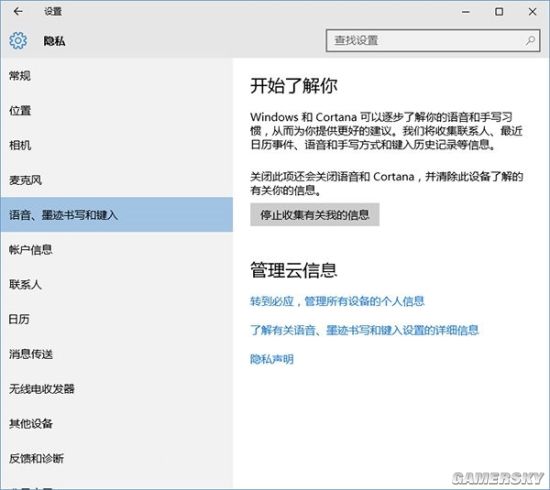Open the 位置 privacy category
550x490 pixels.
116,110
